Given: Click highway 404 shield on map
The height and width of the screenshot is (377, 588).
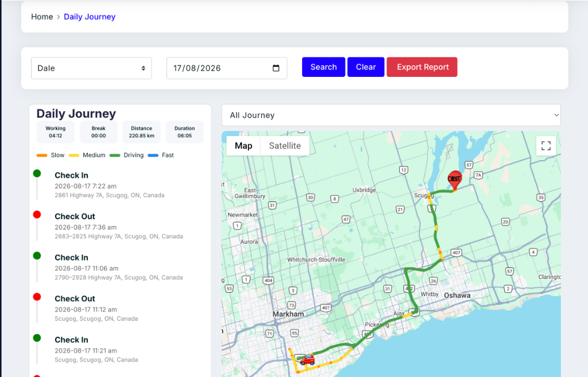Looking at the screenshot, I should click(x=269, y=281).
